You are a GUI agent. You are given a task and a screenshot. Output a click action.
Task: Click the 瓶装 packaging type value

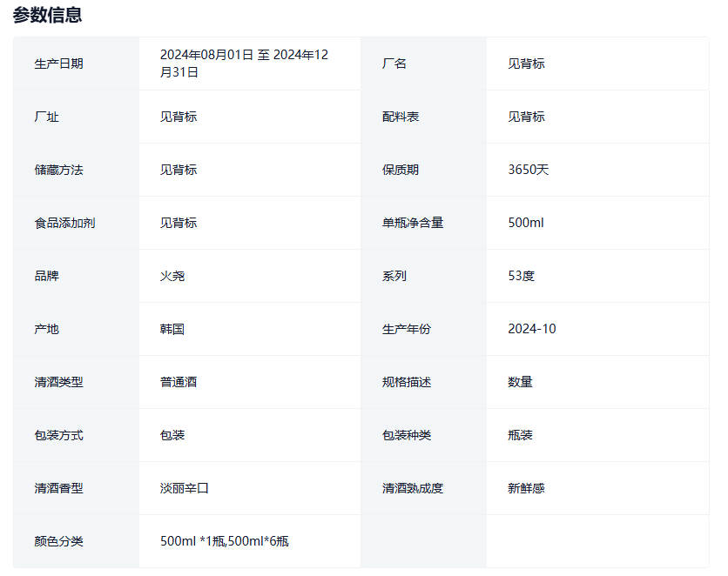click(x=520, y=435)
